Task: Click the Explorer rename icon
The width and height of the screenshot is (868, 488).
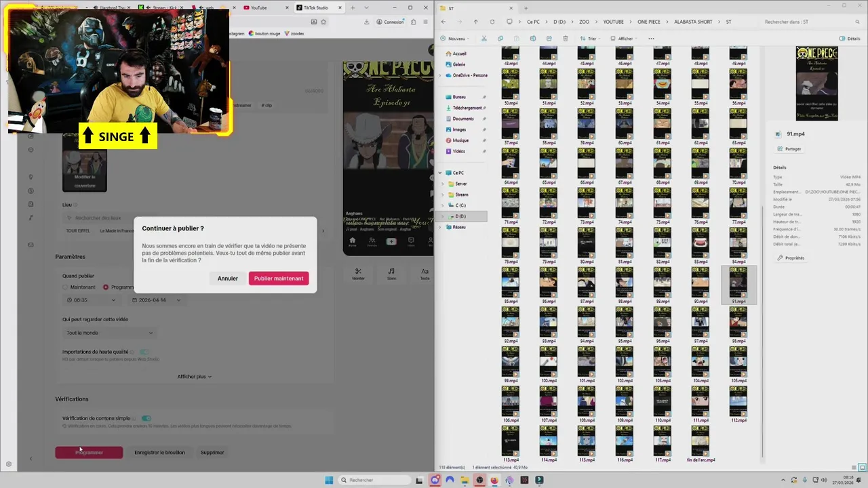Action: point(533,39)
